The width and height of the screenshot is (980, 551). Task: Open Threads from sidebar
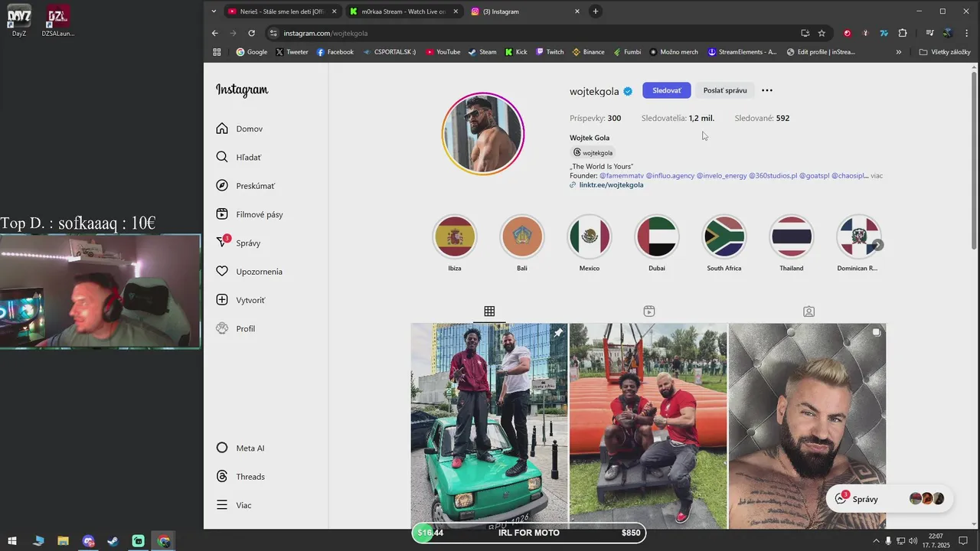240,477
